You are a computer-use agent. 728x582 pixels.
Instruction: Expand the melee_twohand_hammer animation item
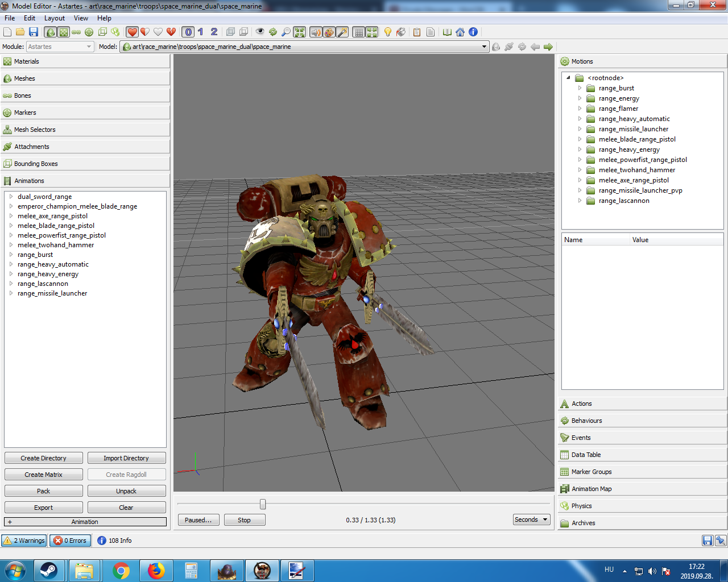[x=11, y=245]
